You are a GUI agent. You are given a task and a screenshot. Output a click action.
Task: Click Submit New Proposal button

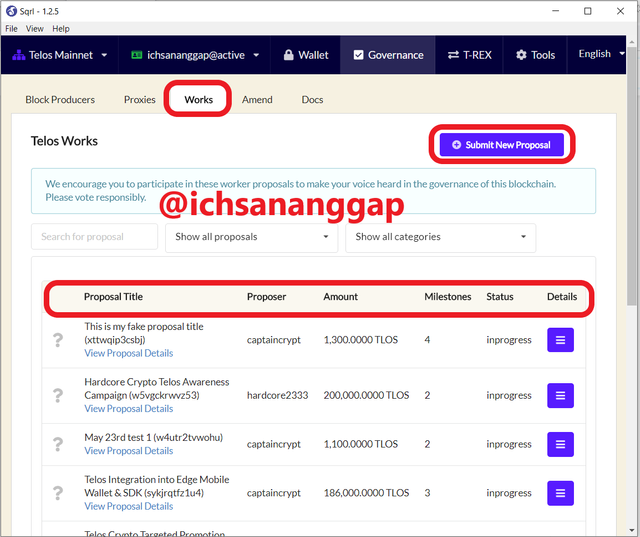click(502, 145)
